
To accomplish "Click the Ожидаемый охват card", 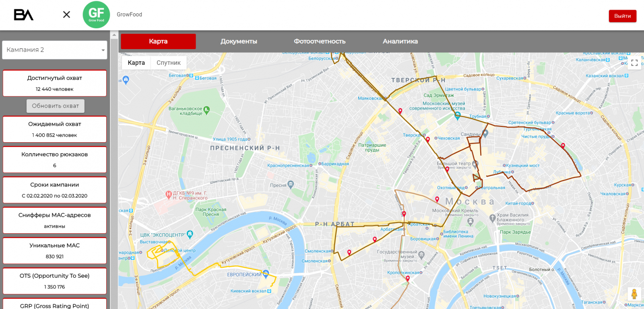I will 55,129.
